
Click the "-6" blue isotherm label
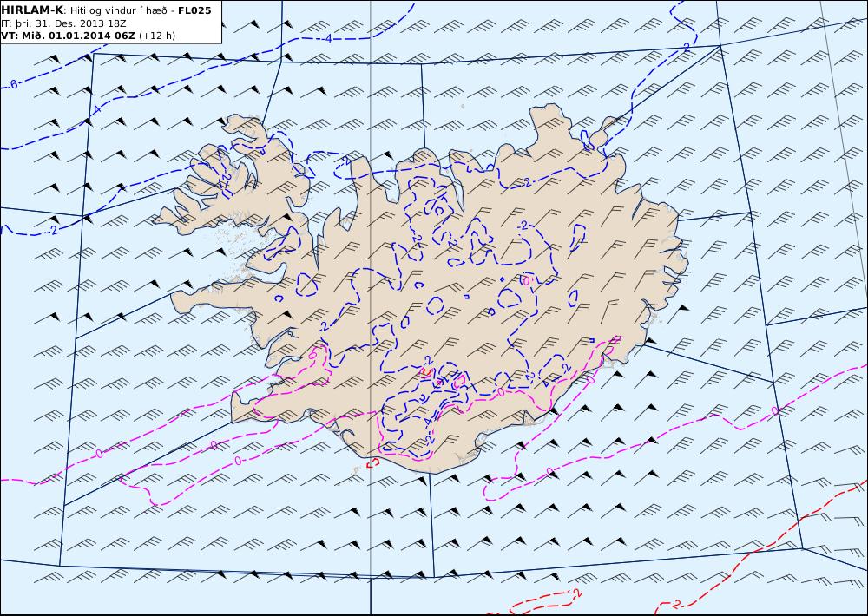(12, 85)
